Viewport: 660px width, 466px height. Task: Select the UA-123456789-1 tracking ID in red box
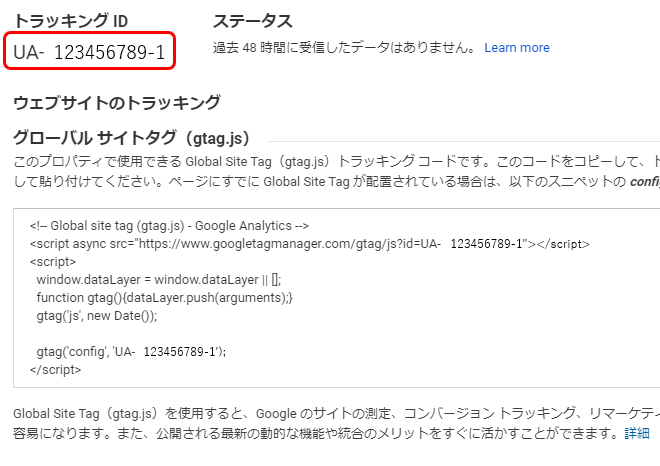pos(89,52)
